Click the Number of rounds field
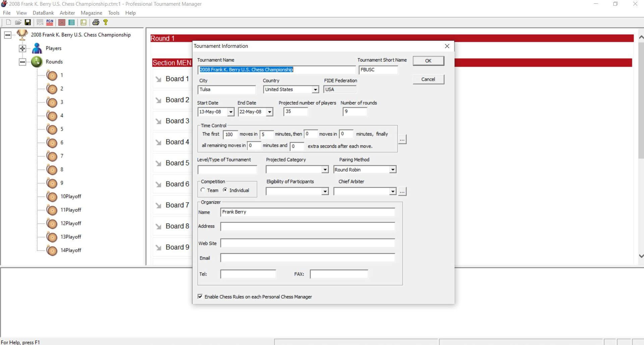Image resolution: width=644 pixels, height=345 pixels. point(355,112)
